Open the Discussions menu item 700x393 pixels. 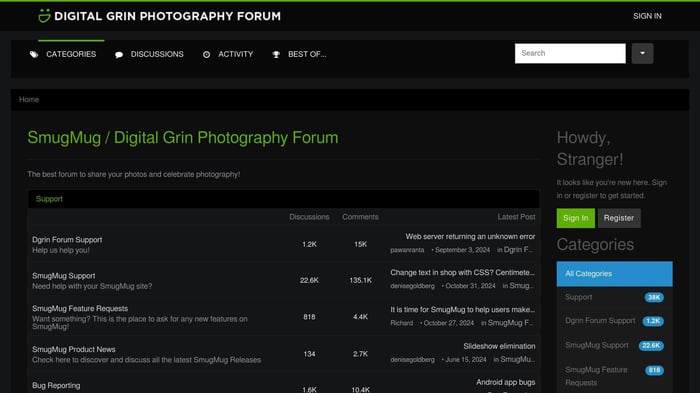149,54
